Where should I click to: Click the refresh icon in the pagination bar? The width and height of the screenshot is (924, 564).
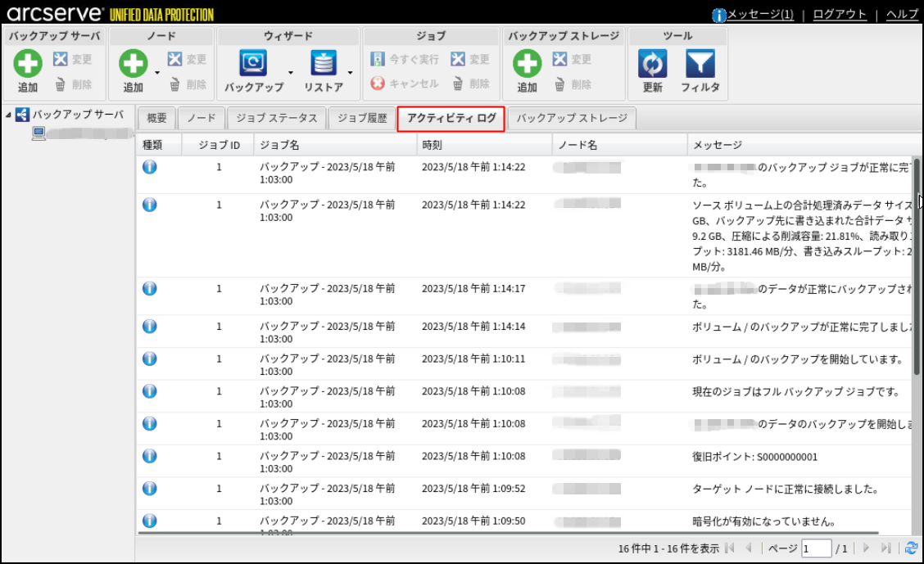pyautogui.click(x=911, y=548)
